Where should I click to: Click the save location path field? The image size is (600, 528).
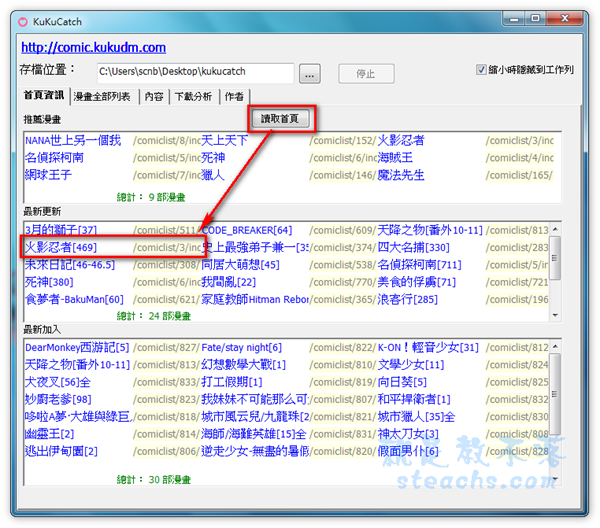pos(196,73)
